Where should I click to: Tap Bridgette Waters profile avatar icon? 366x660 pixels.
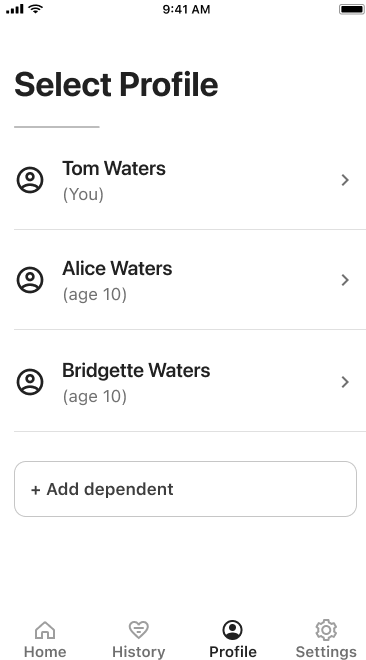click(30, 382)
